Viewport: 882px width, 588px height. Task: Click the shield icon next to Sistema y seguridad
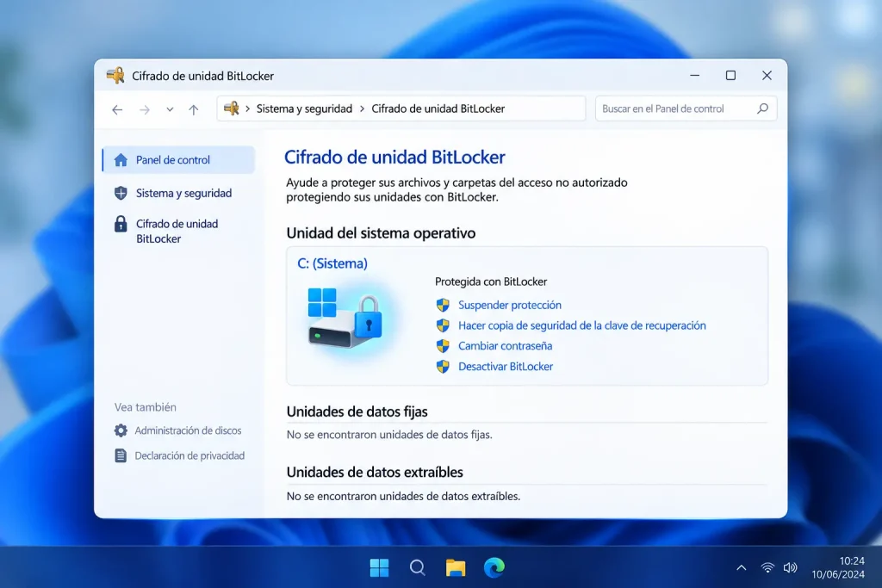[121, 193]
